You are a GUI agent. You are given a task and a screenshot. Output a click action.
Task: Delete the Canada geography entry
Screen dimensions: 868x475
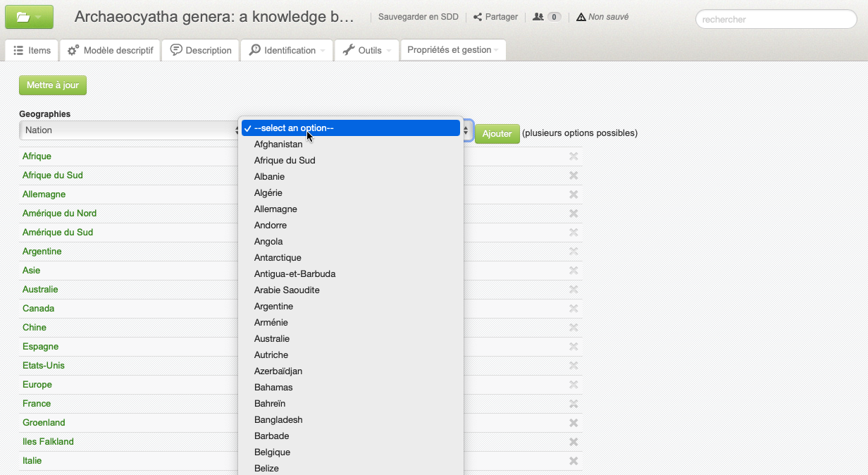point(573,309)
